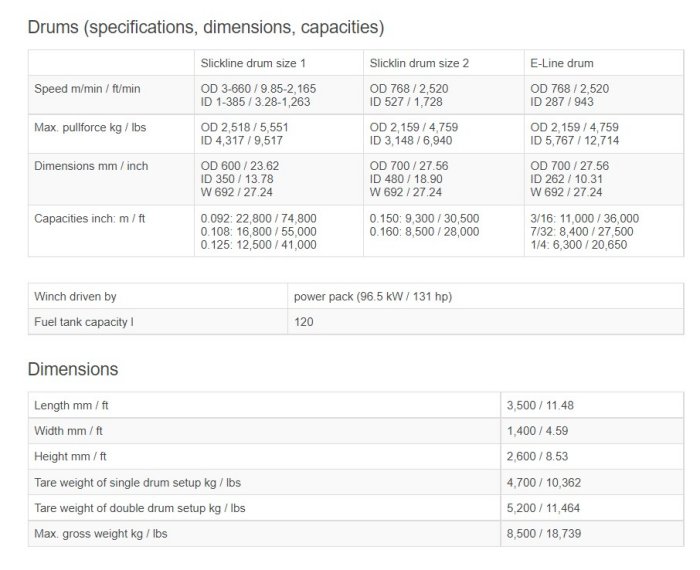Click the E-Line drum capacities cell
700x570 pixels.
pyautogui.click(x=584, y=231)
